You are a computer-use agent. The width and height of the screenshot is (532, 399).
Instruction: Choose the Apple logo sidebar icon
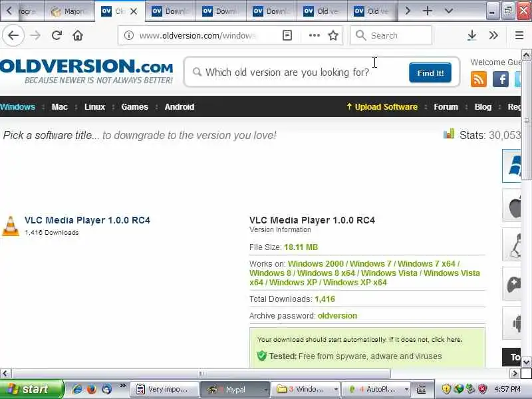[x=512, y=205]
